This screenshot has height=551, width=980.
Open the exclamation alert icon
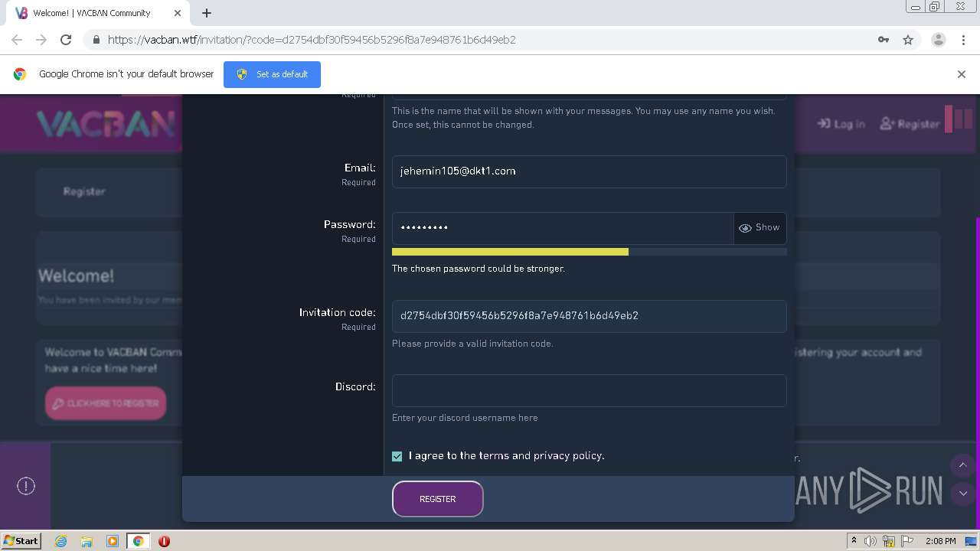tap(26, 486)
